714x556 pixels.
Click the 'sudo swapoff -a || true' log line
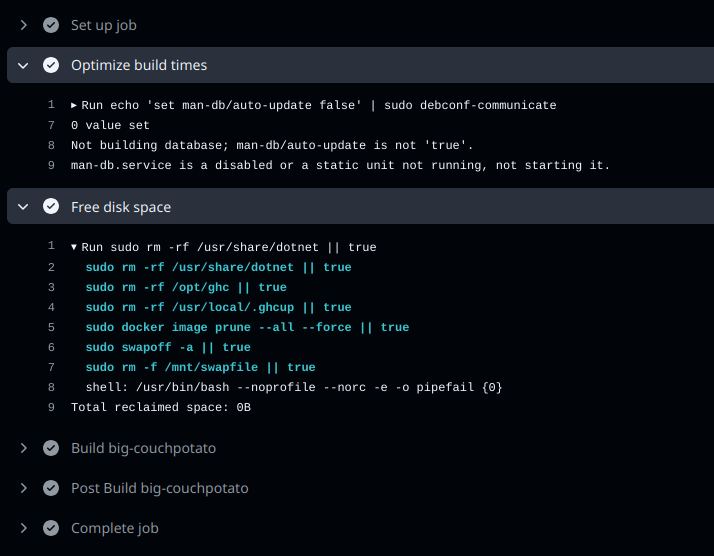coord(168,347)
